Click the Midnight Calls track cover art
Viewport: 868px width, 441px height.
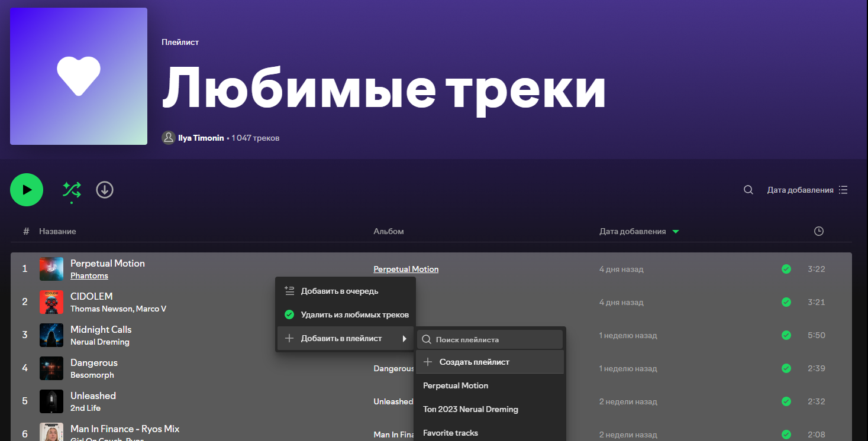tap(51, 335)
